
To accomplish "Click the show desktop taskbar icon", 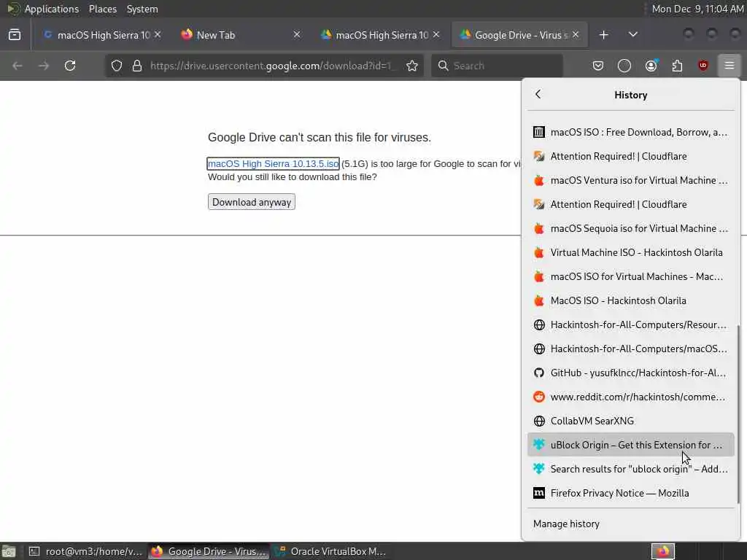I will (9, 551).
